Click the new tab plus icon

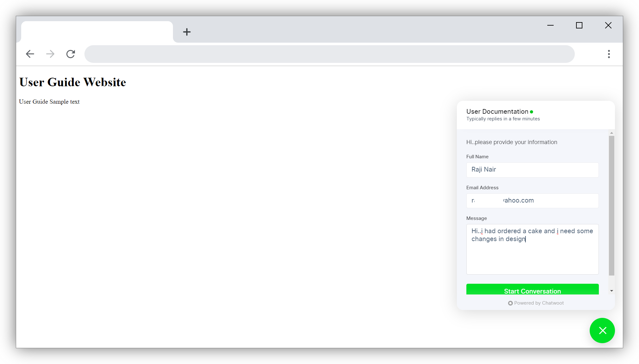pos(187,31)
